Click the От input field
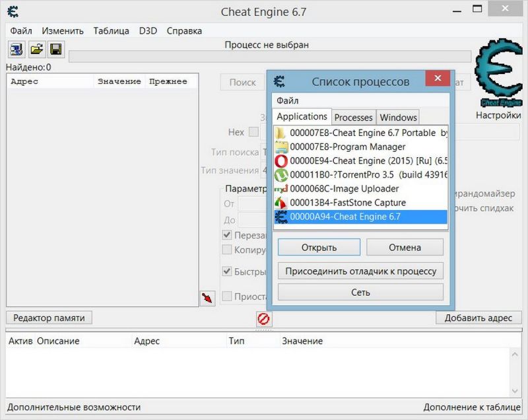Image resolution: width=528 pixels, height=420 pixels. click(x=253, y=204)
